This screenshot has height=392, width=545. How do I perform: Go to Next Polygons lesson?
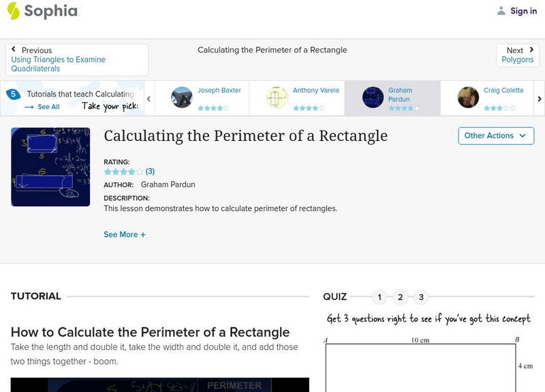(x=517, y=55)
